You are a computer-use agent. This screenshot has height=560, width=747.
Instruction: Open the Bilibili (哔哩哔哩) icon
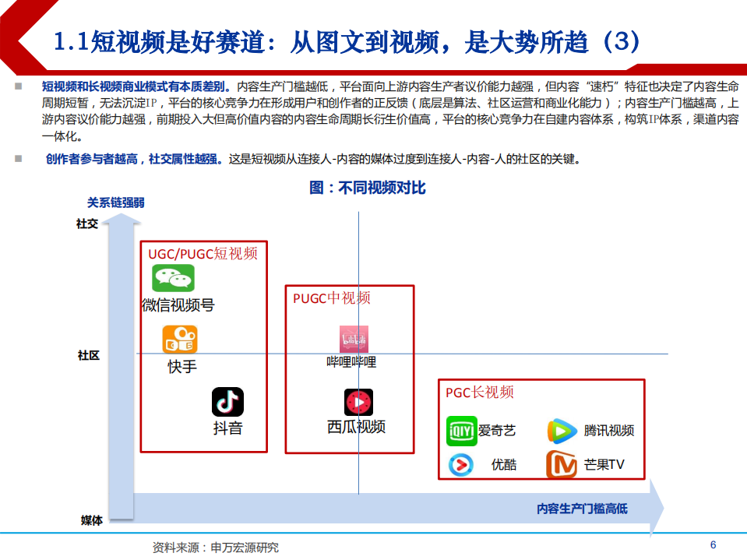coord(354,338)
